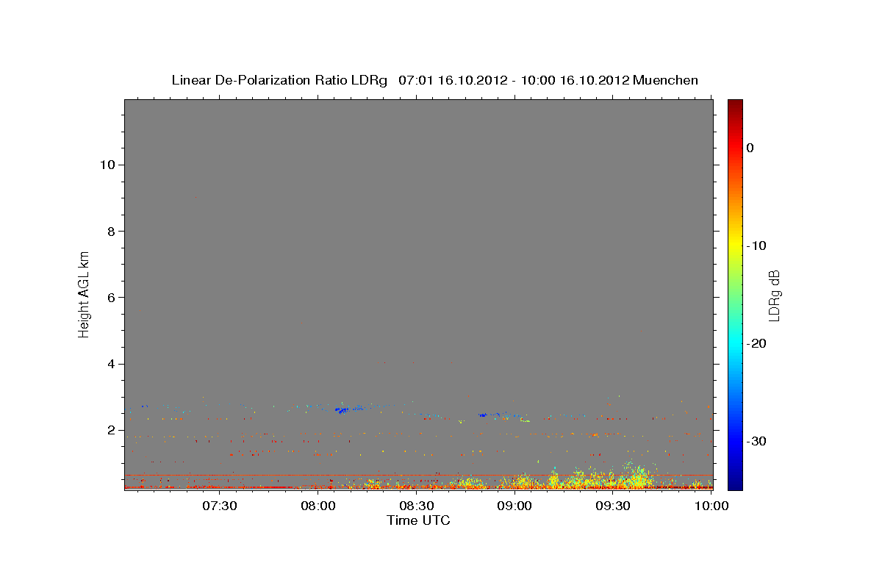
Task: Click height tick label '6'
Action: 111,297
